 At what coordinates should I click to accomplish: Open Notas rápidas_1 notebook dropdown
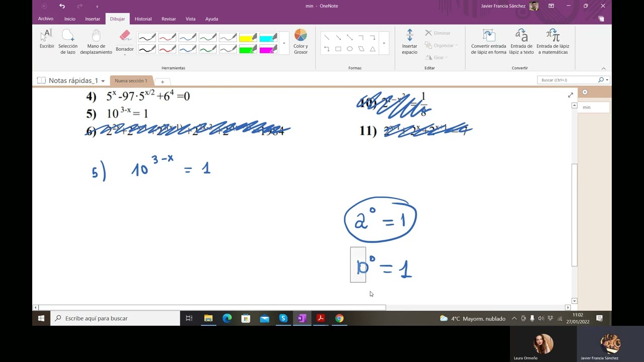coord(103,81)
